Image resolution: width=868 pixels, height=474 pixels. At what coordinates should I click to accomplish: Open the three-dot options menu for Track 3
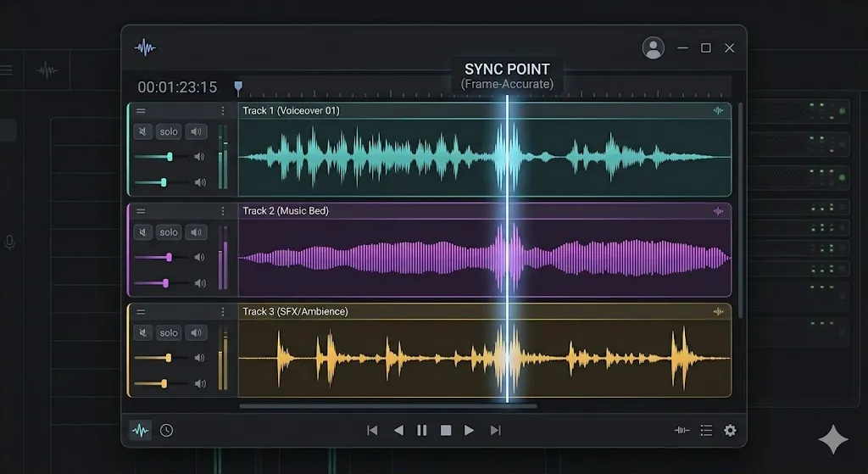[223, 312]
